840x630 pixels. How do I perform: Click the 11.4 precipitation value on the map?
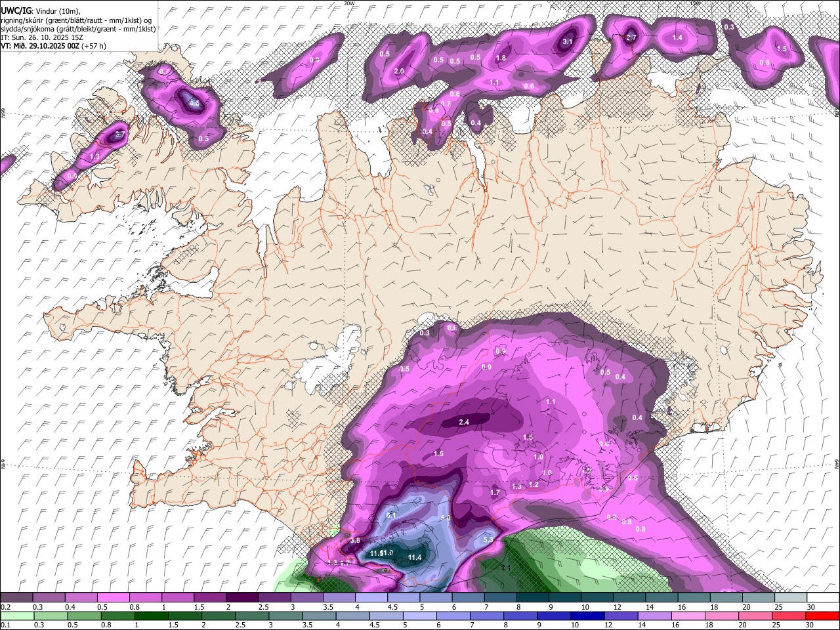click(414, 557)
